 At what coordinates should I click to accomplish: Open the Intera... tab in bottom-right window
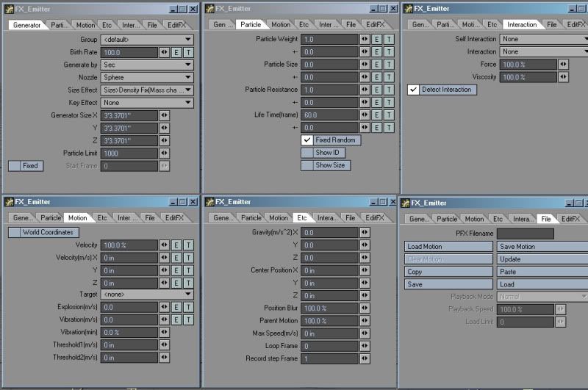(522, 219)
